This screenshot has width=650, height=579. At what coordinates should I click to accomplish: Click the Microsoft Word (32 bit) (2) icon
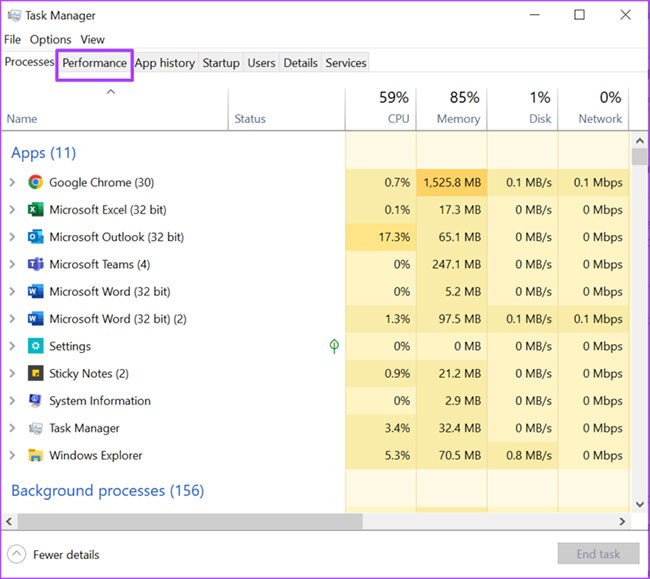[35, 319]
